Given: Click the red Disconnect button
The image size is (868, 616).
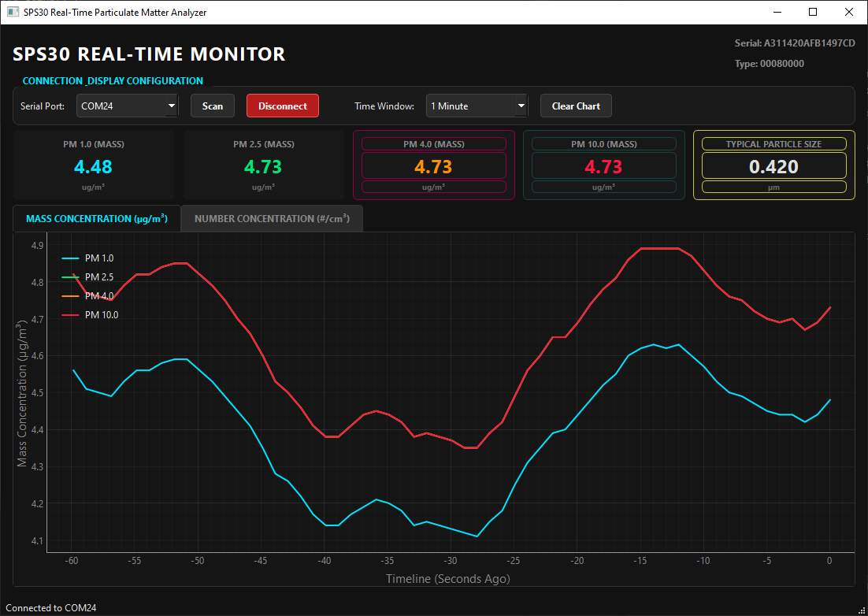Looking at the screenshot, I should click(x=282, y=106).
